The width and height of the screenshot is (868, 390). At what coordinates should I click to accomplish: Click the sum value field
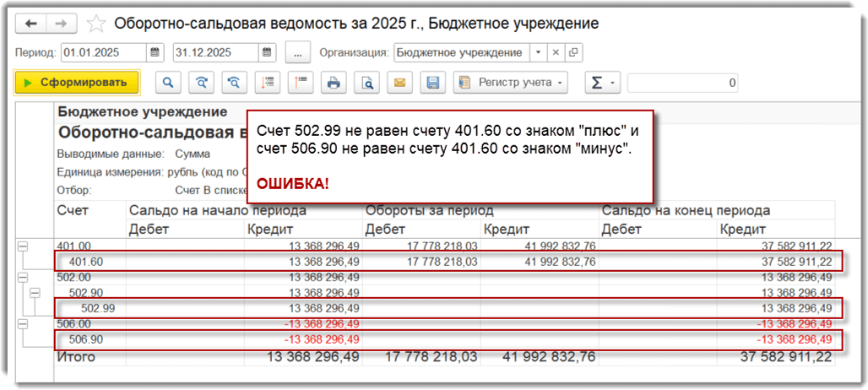click(x=683, y=83)
